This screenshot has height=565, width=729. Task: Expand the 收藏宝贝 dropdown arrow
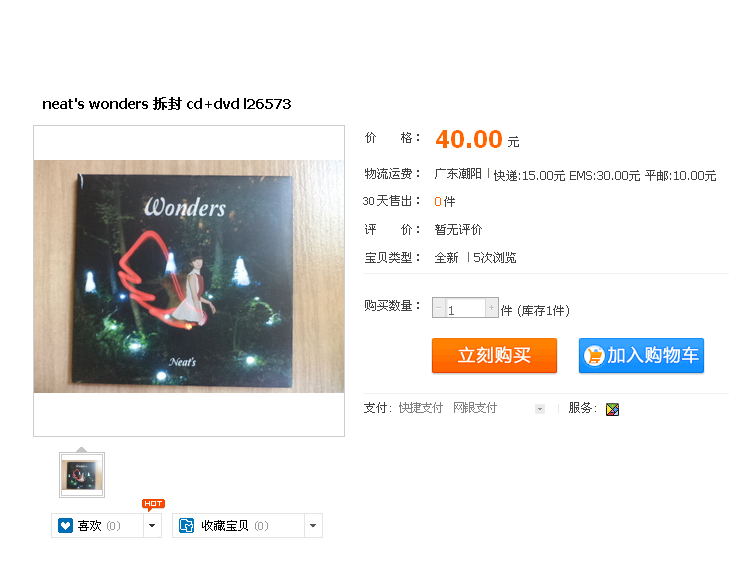click(313, 525)
